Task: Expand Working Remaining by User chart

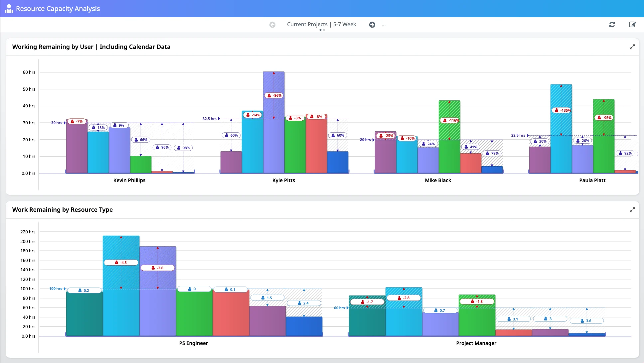Action: point(632,47)
